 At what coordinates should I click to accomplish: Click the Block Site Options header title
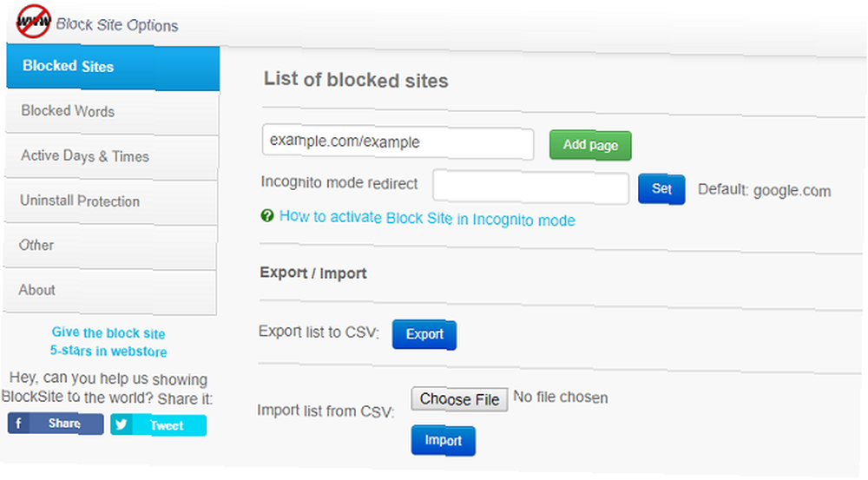117,25
